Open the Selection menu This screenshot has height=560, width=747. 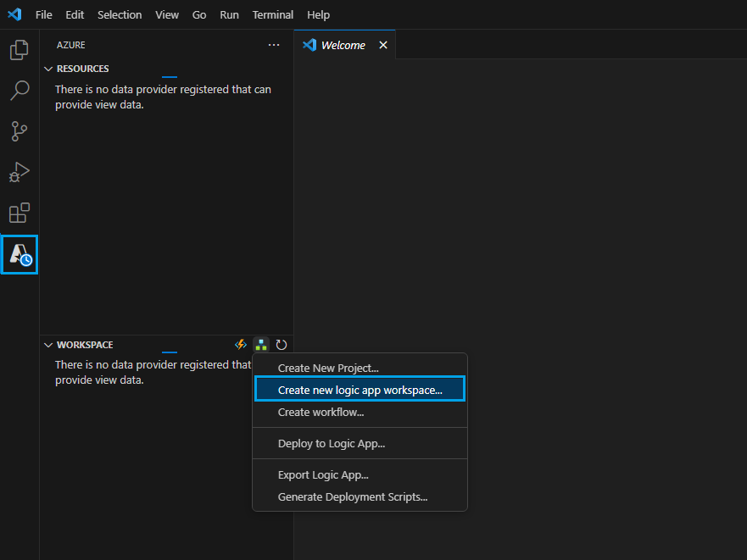coord(120,14)
